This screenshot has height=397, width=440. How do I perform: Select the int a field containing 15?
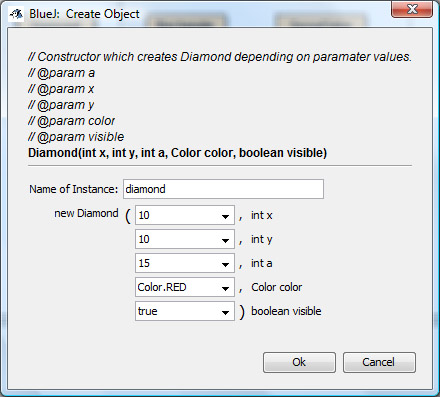point(177,263)
